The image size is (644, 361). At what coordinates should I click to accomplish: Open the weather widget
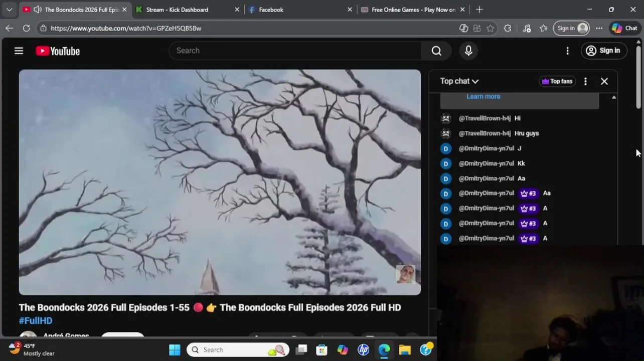[31, 349]
